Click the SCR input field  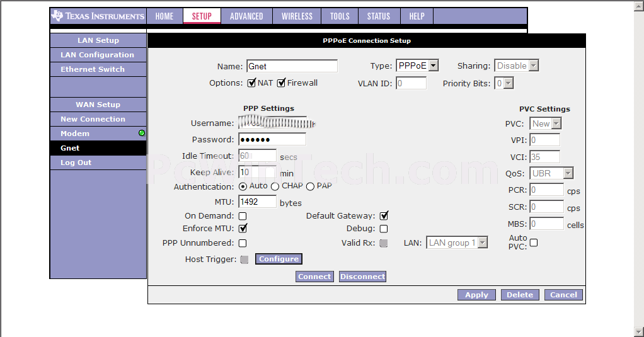point(546,207)
